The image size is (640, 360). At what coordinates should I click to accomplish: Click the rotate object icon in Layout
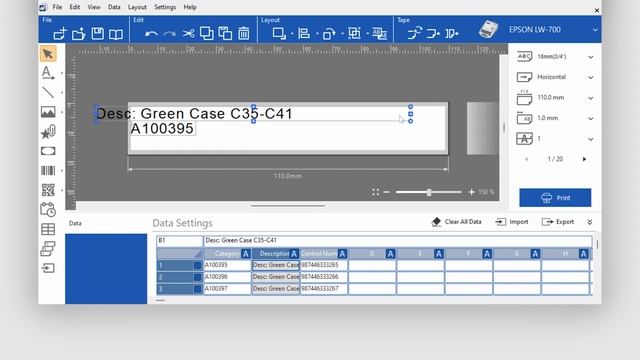(329, 33)
